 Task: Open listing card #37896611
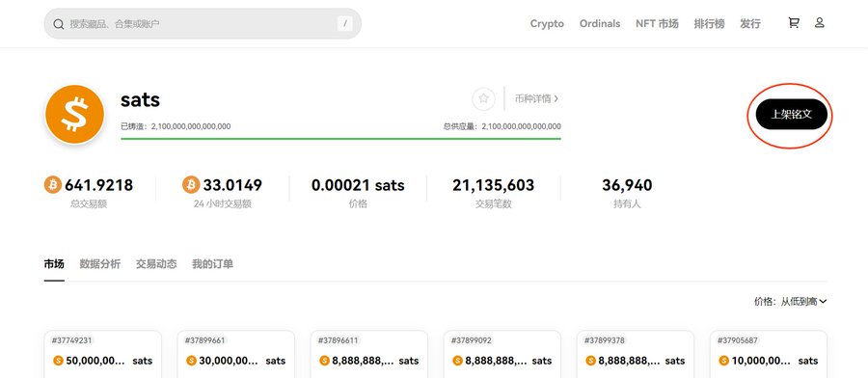click(369, 354)
